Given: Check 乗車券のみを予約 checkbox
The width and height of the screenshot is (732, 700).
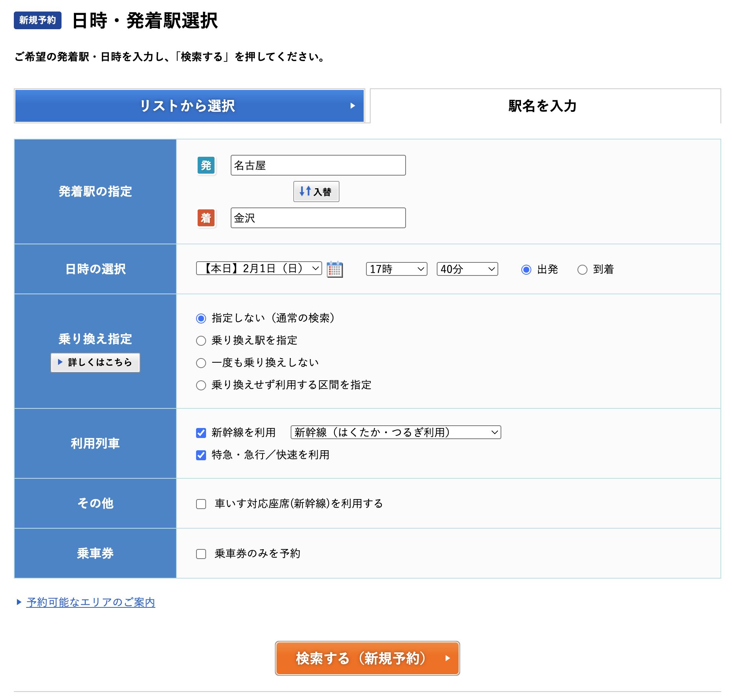Looking at the screenshot, I should pyautogui.click(x=201, y=553).
